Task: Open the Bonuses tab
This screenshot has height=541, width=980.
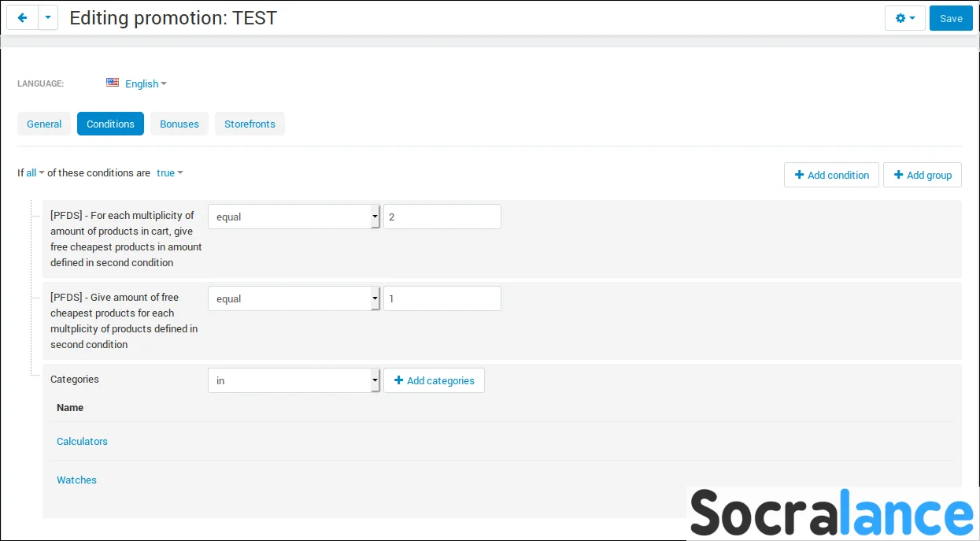Action: [x=179, y=124]
